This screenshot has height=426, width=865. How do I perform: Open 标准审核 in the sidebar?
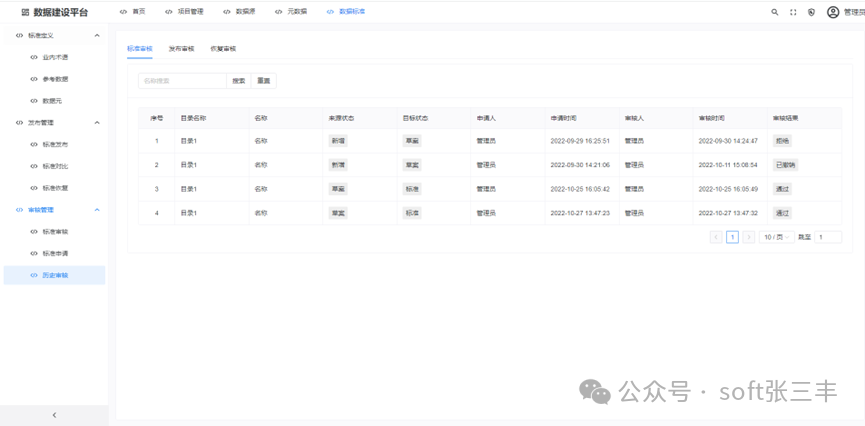[54, 232]
